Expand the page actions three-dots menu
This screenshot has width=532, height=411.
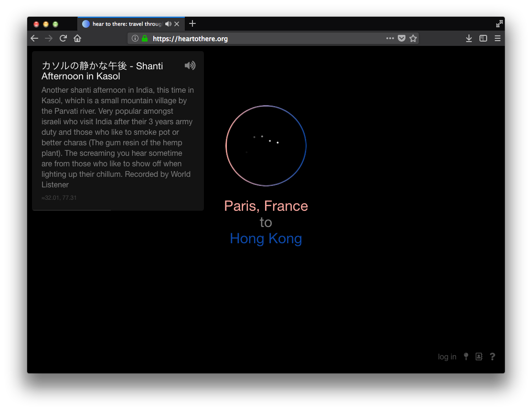point(390,38)
